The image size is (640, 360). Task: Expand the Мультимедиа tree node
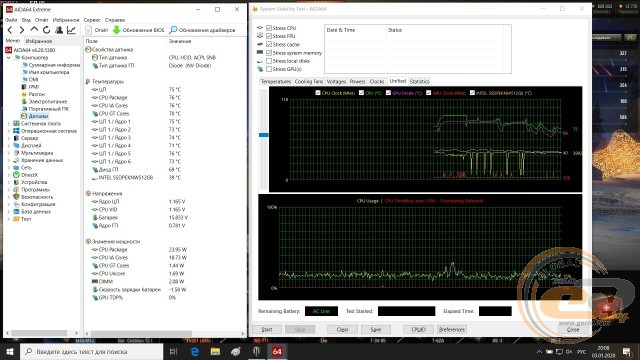(x=9, y=153)
